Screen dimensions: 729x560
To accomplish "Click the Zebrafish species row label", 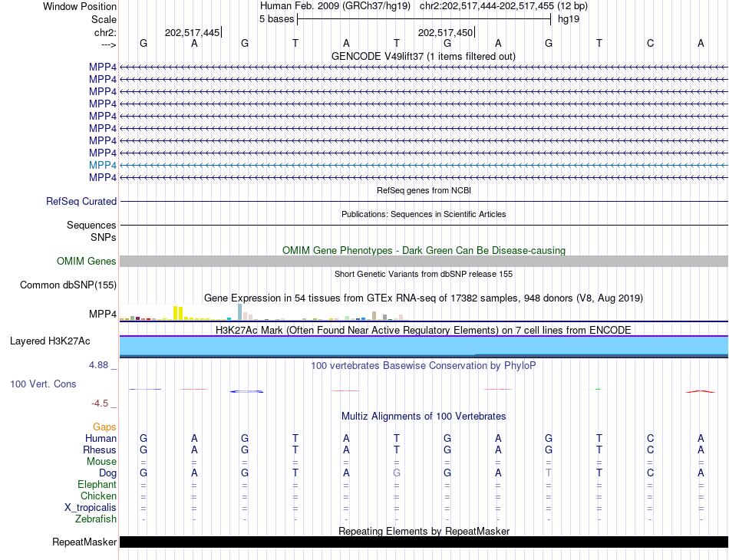I will (96, 519).
